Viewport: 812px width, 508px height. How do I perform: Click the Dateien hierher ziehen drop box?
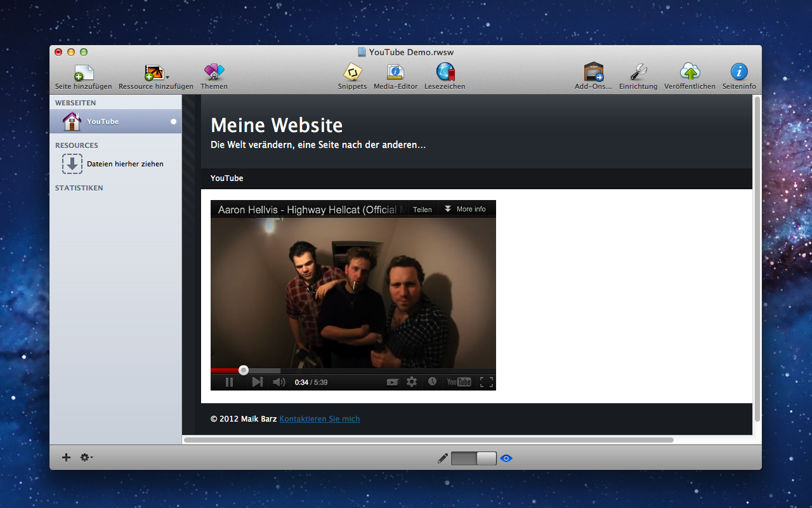pyautogui.click(x=72, y=164)
